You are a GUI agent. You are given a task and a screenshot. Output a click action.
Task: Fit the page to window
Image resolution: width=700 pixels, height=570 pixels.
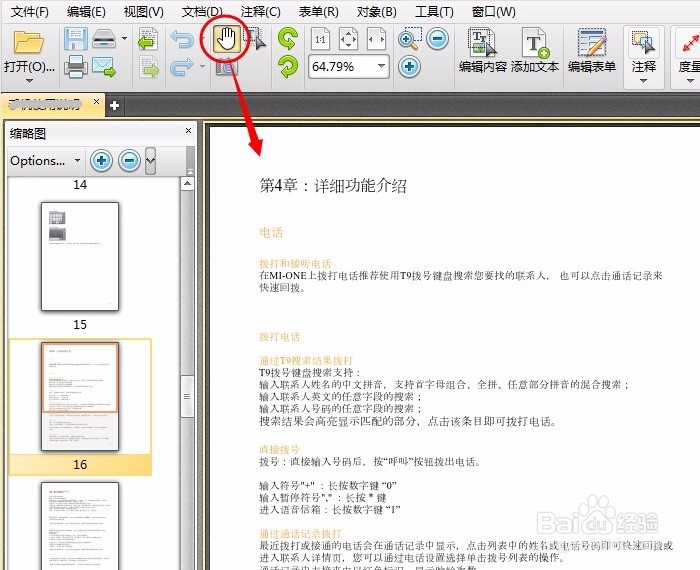pos(348,39)
